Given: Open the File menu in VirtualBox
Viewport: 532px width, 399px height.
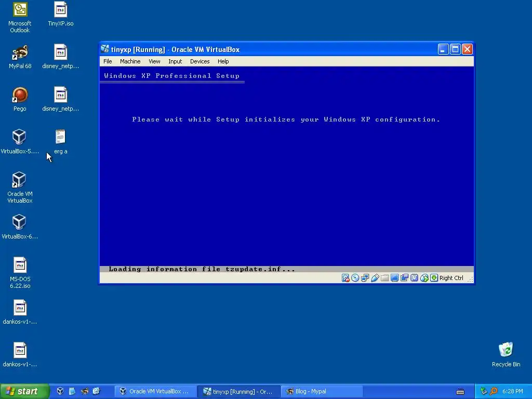Looking at the screenshot, I should pos(108,61).
